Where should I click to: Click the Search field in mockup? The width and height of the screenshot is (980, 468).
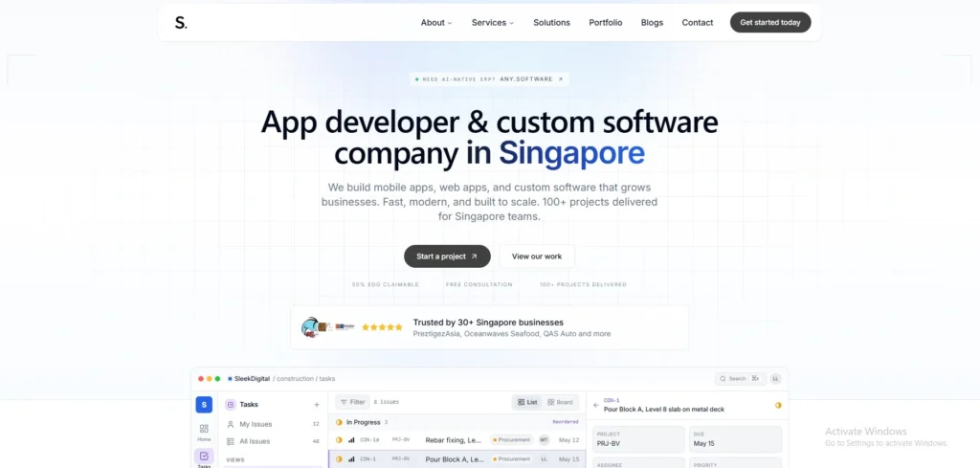pos(740,379)
